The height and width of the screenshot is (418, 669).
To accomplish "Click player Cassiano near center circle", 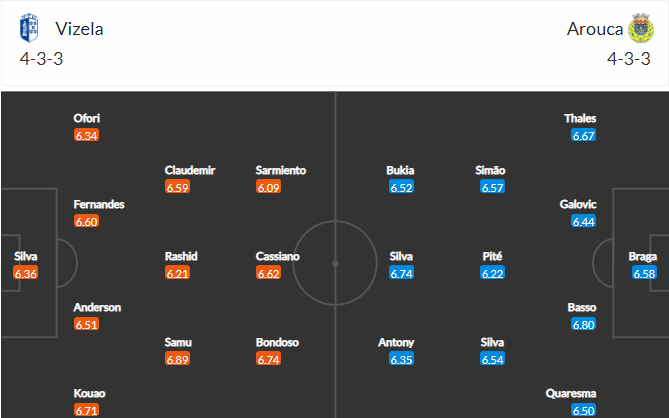I will pyautogui.click(x=278, y=256).
